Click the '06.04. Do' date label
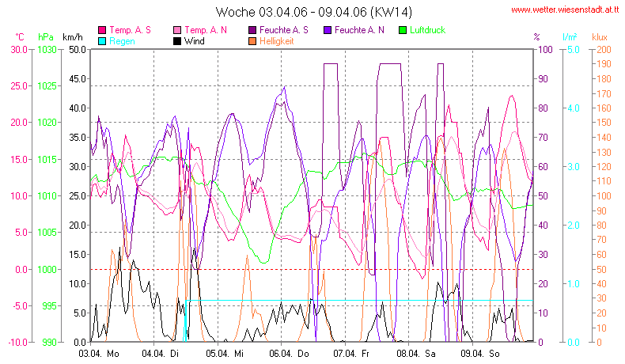625x364 pixels. 289,354
